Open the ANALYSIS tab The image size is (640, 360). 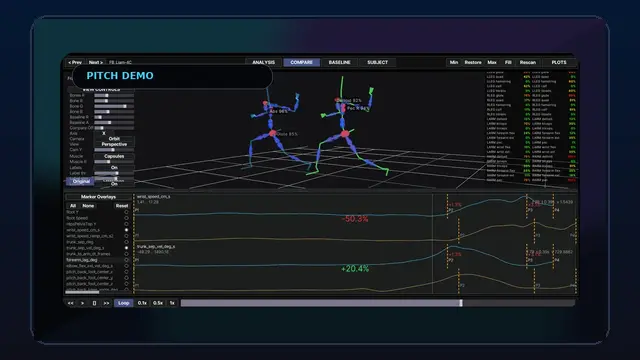[263, 62]
